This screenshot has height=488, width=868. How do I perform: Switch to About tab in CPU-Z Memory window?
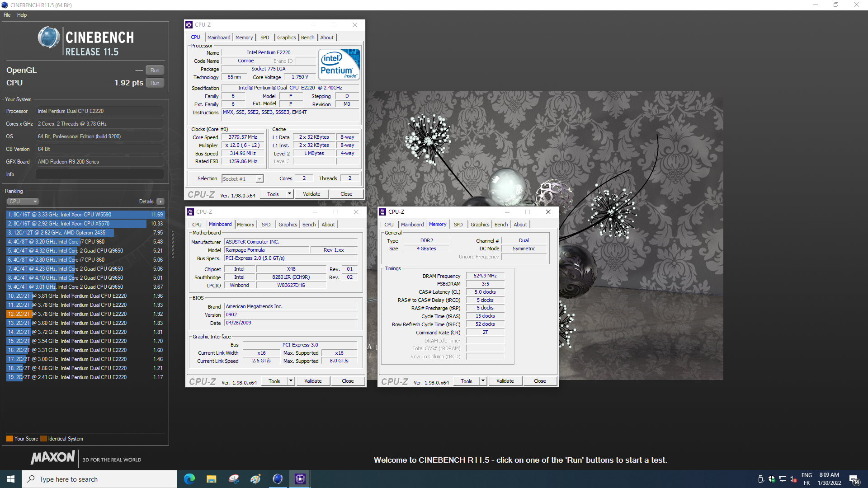tap(520, 225)
